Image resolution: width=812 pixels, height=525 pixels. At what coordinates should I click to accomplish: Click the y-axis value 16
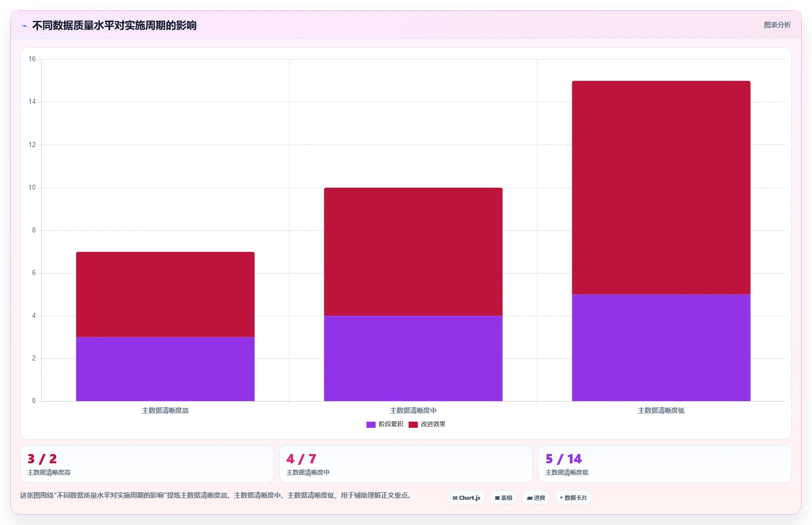32,59
